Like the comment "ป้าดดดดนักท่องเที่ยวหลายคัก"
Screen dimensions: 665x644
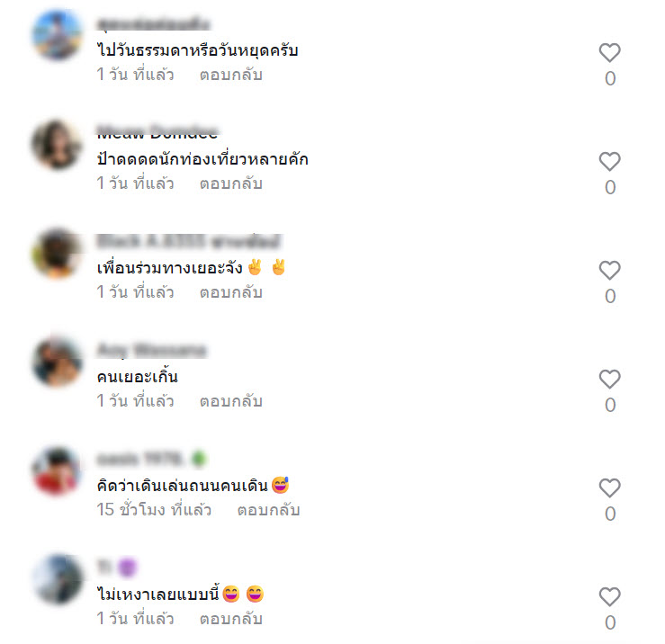click(x=609, y=162)
